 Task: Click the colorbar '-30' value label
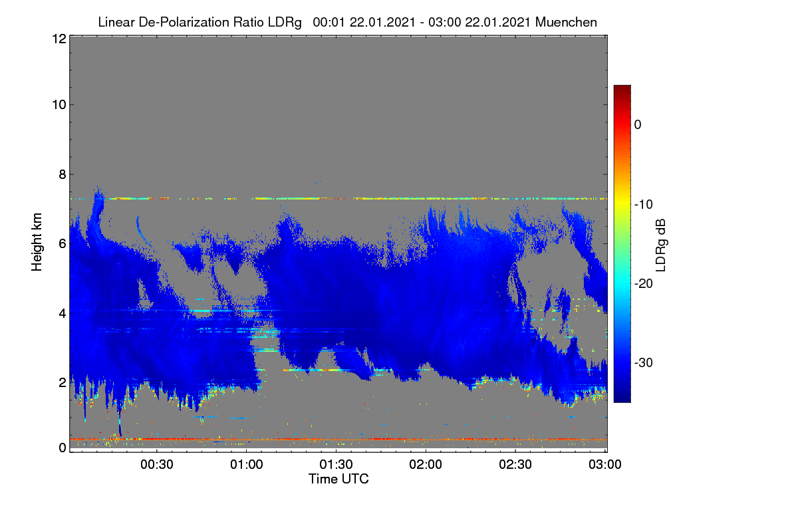click(x=644, y=362)
